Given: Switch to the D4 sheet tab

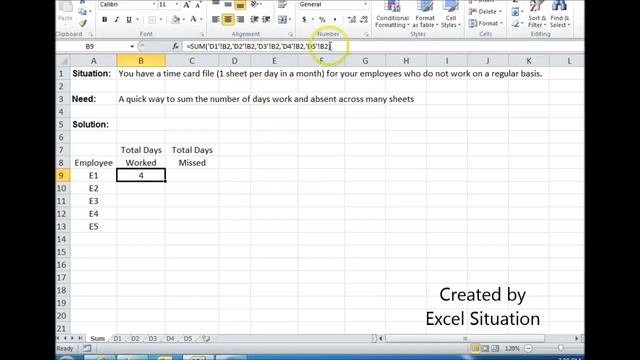Looking at the screenshot, I should coord(170,338).
